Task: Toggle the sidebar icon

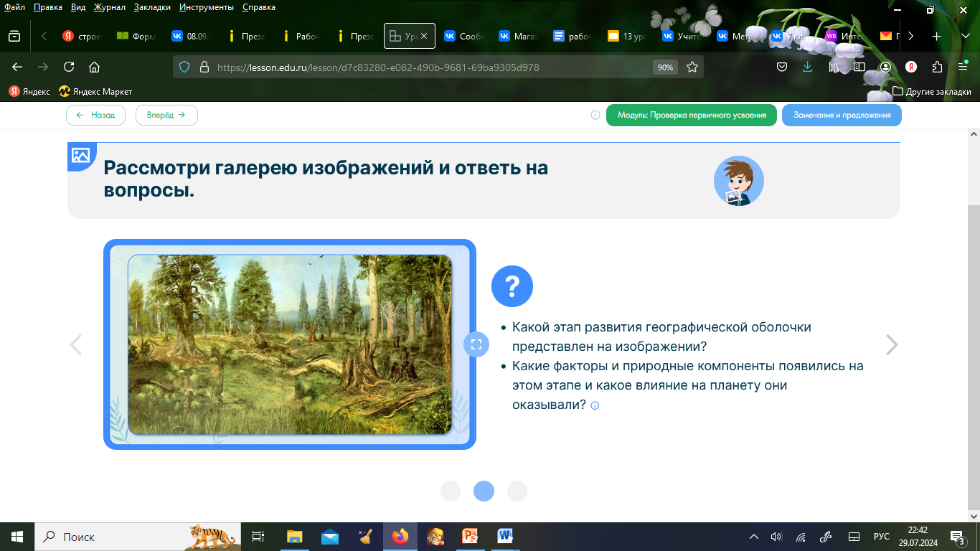Action: click(859, 67)
